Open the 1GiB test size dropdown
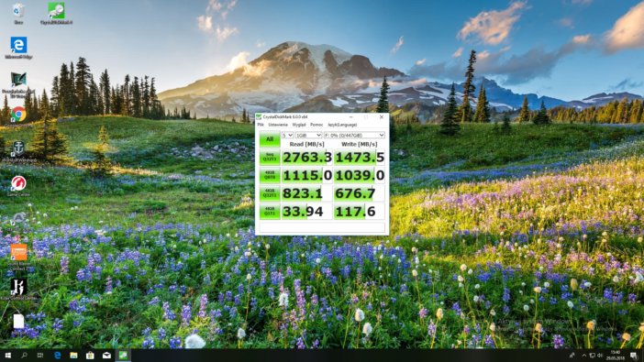 (x=308, y=135)
